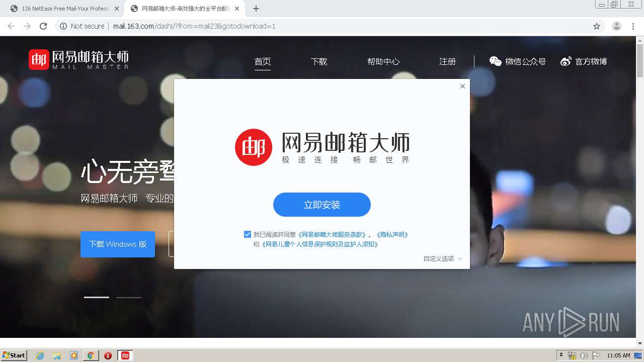Bookmark this page with the star icon
Screen dimensions: 644x362
pos(597,26)
